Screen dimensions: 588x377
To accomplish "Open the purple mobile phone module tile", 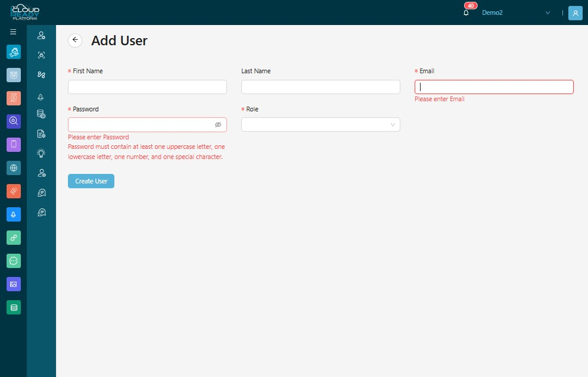I will pos(14,144).
